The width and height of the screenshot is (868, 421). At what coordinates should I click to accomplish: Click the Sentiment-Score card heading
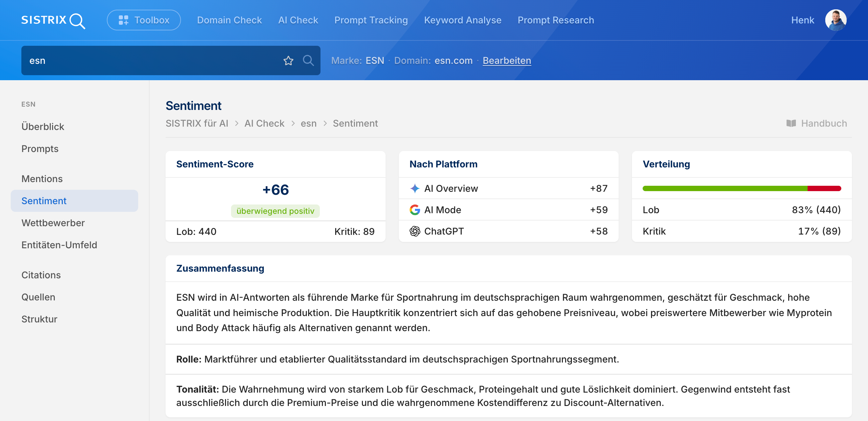[x=215, y=164]
